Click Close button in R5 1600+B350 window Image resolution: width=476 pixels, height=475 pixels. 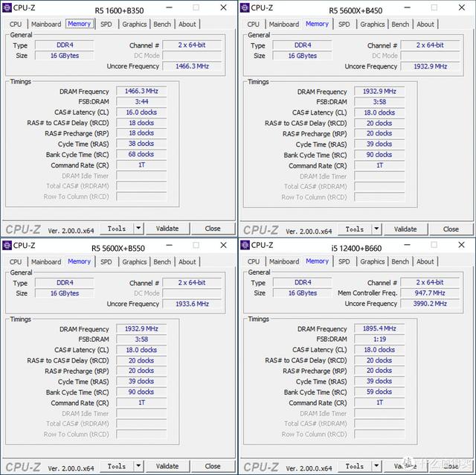213,229
